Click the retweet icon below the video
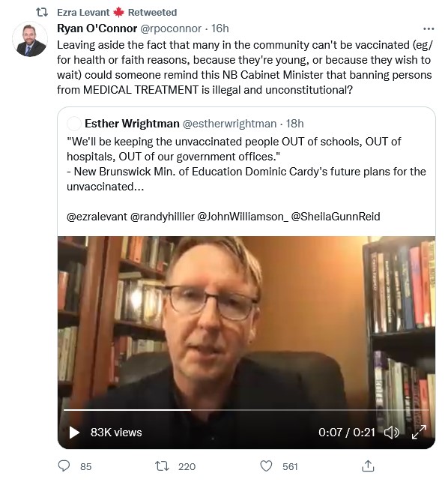 162,466
